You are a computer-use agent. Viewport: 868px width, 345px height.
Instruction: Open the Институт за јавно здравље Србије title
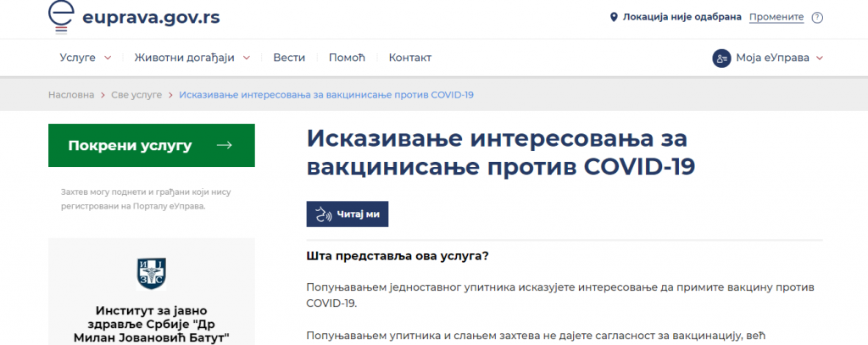pyautogui.click(x=151, y=323)
